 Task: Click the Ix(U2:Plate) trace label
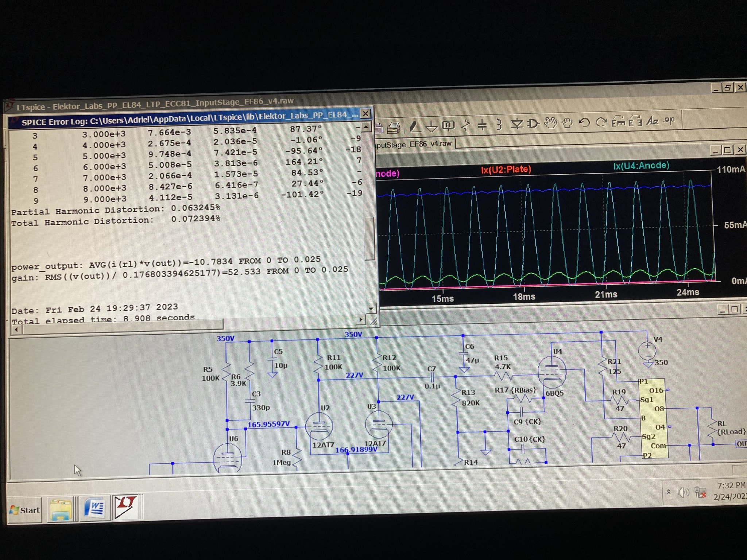click(506, 169)
